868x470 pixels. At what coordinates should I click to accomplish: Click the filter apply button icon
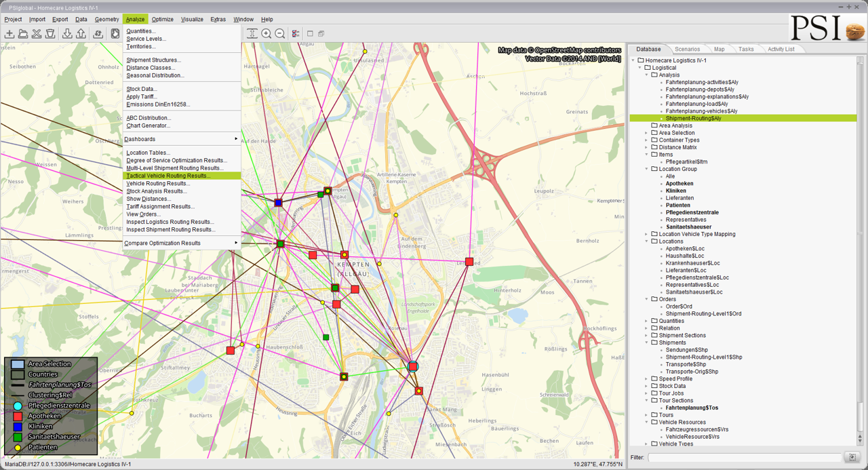[852, 457]
